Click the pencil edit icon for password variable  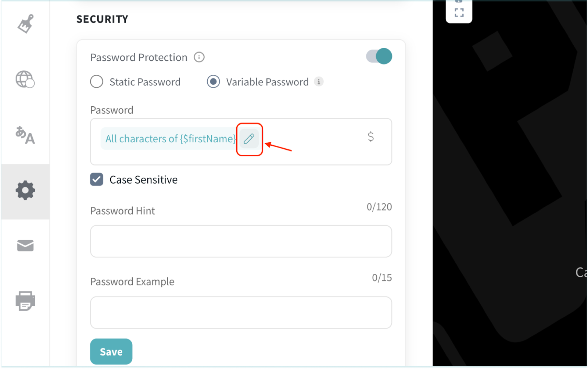pyautogui.click(x=249, y=139)
